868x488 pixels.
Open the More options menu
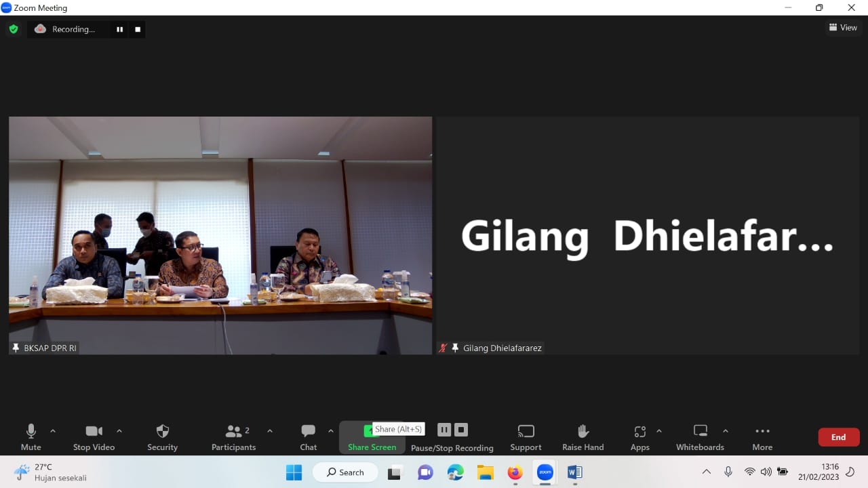point(762,437)
